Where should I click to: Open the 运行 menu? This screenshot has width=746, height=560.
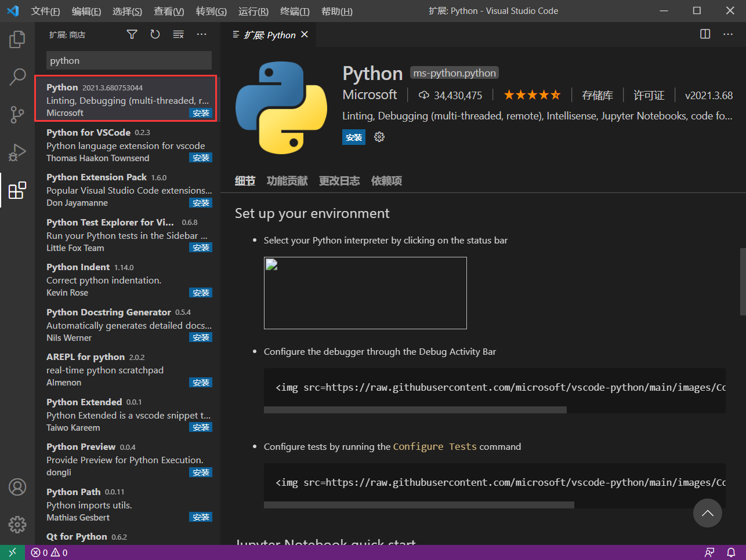(x=253, y=11)
